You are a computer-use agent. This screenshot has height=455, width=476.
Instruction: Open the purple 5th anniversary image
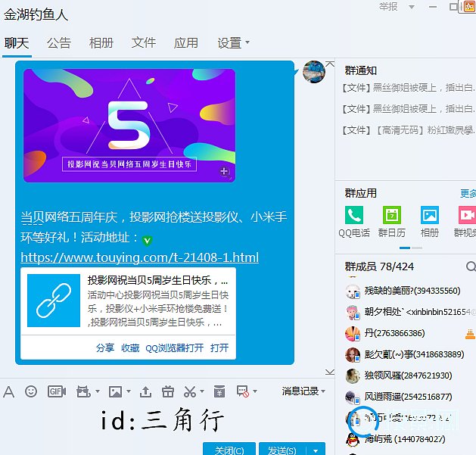(129, 126)
